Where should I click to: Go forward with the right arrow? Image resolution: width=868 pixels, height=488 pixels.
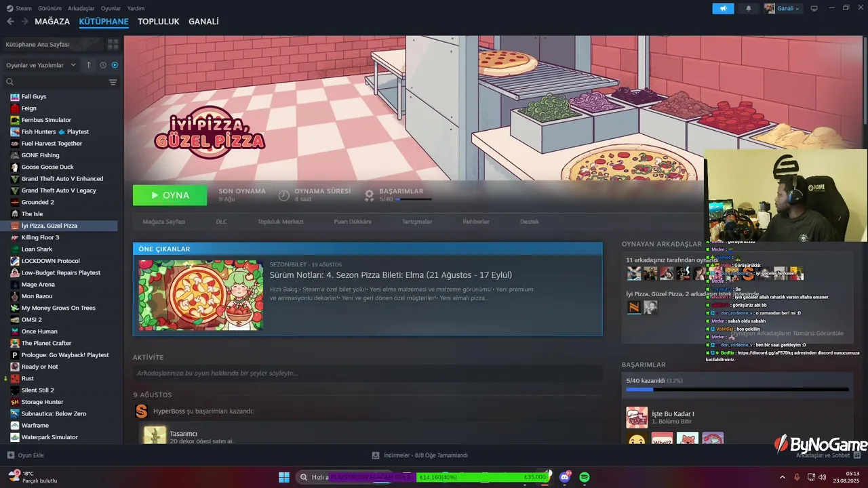24,22
